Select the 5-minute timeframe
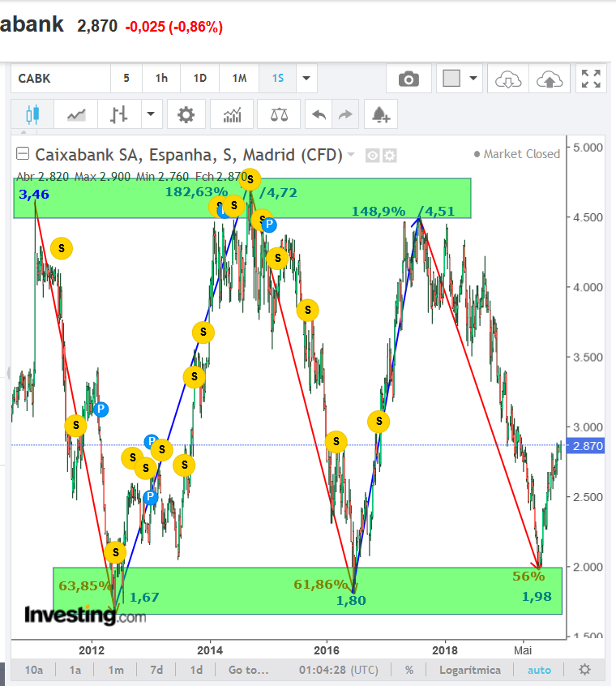 point(126,79)
